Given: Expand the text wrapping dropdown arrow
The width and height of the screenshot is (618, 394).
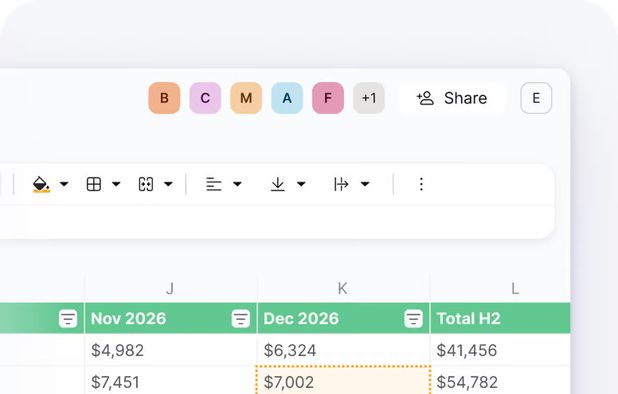Looking at the screenshot, I should [365, 184].
